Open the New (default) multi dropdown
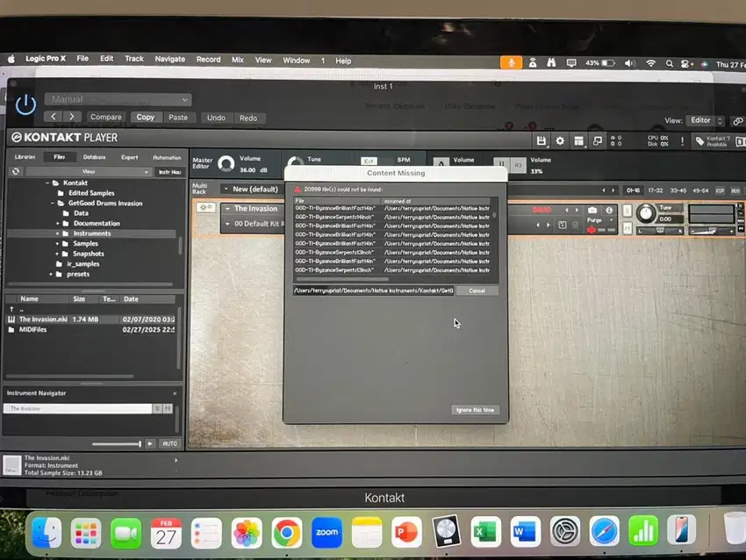Viewport: 746px width, 560px height. [x=251, y=190]
